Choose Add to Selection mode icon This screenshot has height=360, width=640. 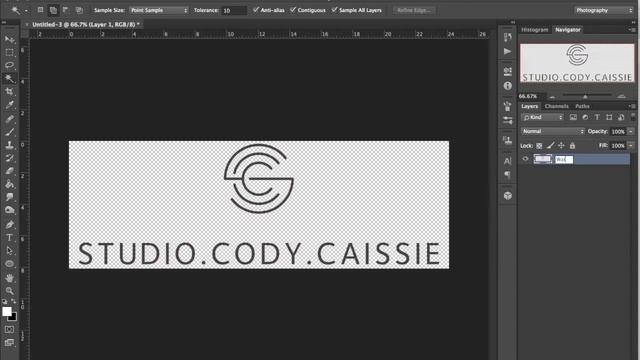pyautogui.click(x=53, y=10)
